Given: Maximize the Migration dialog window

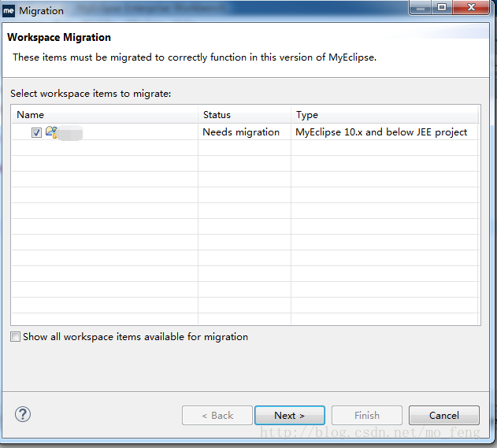Looking at the screenshot, I should point(442,7).
